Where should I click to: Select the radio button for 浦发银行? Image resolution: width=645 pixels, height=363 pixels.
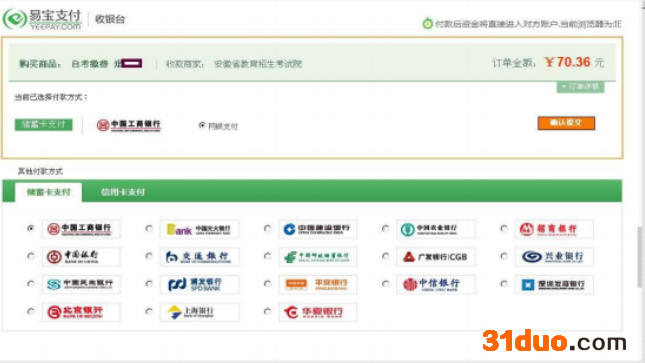pyautogui.click(x=149, y=284)
